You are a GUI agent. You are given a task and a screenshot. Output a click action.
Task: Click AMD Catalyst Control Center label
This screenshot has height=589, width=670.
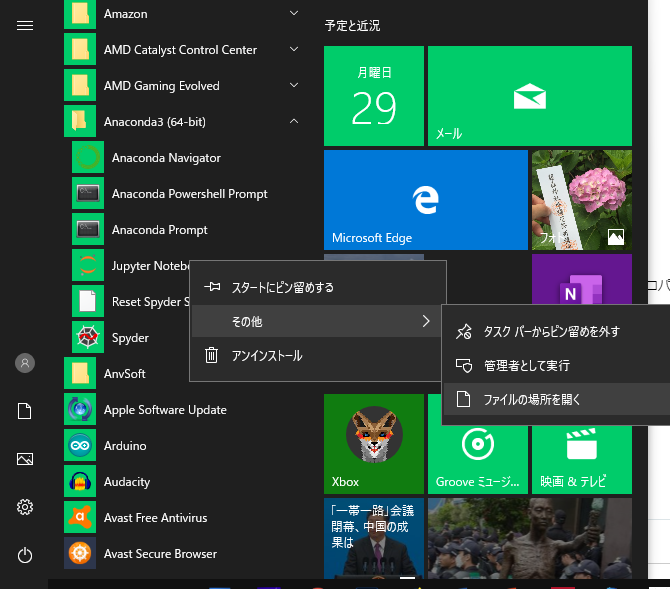click(x=180, y=50)
